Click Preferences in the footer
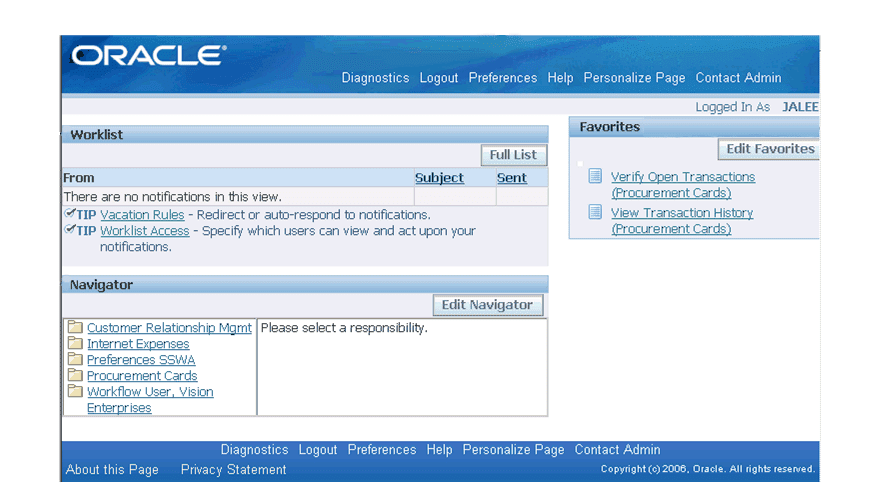The image size is (874, 483). 382,450
